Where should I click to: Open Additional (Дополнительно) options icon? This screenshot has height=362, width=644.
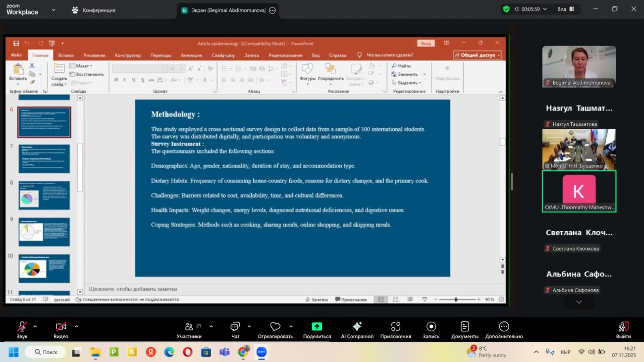click(504, 327)
